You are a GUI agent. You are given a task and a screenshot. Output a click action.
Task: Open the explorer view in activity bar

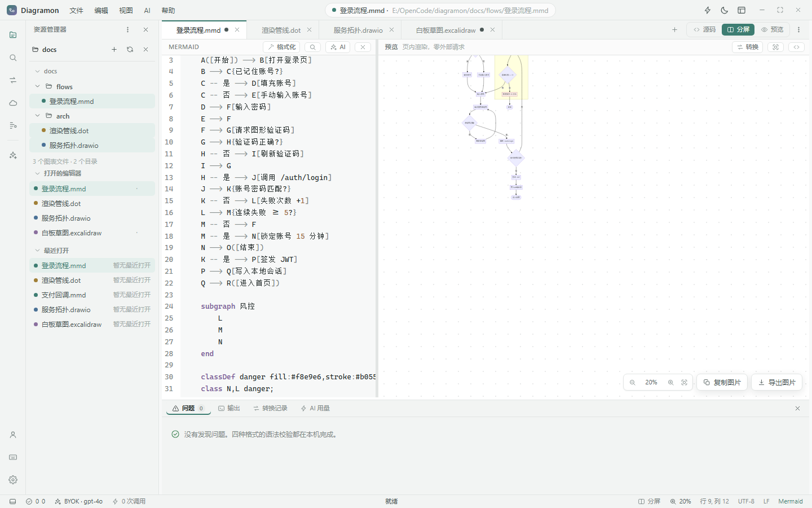point(13,35)
